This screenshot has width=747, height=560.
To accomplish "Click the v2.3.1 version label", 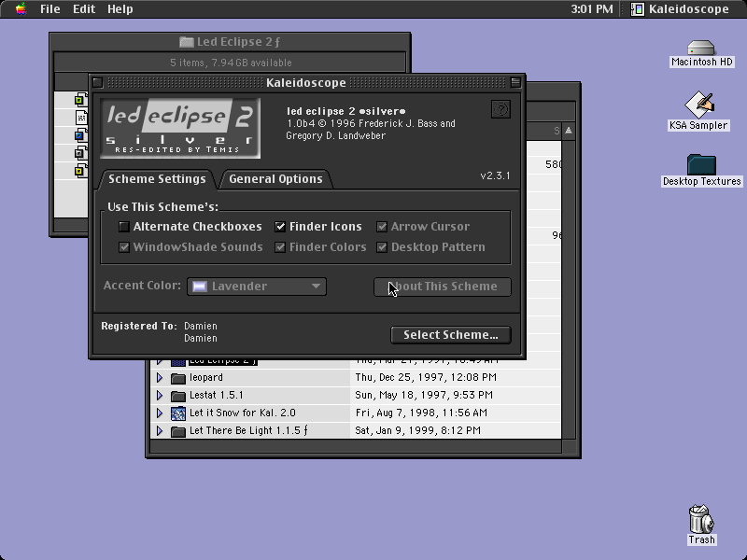I will [x=495, y=175].
